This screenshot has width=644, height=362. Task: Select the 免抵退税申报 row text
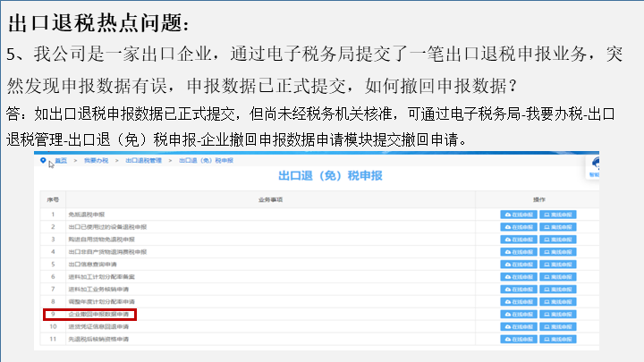[x=87, y=215]
